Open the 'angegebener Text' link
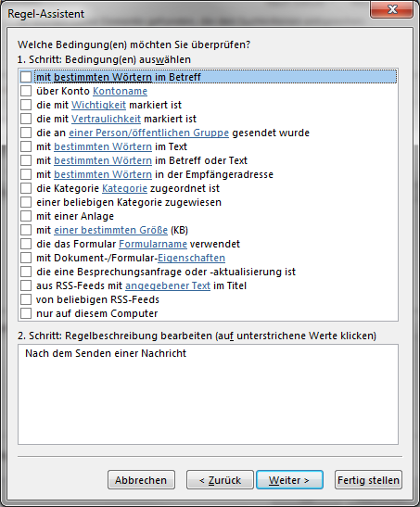 [168, 285]
